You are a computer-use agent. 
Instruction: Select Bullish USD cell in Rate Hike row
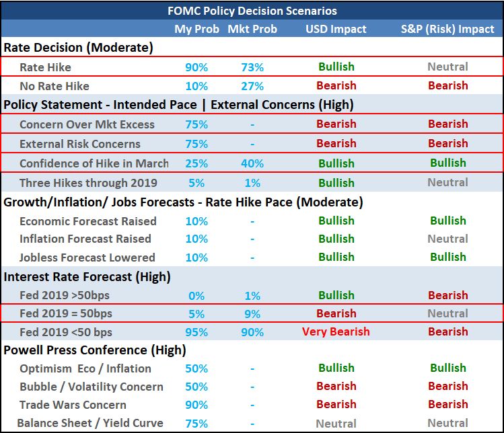click(336, 67)
